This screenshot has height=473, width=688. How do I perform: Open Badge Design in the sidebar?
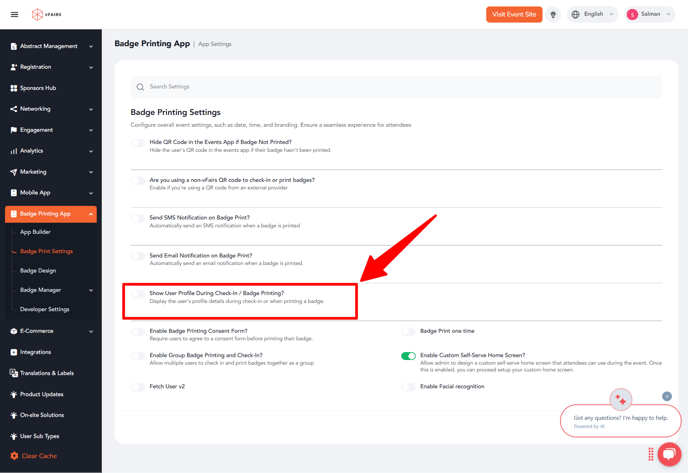coord(38,271)
